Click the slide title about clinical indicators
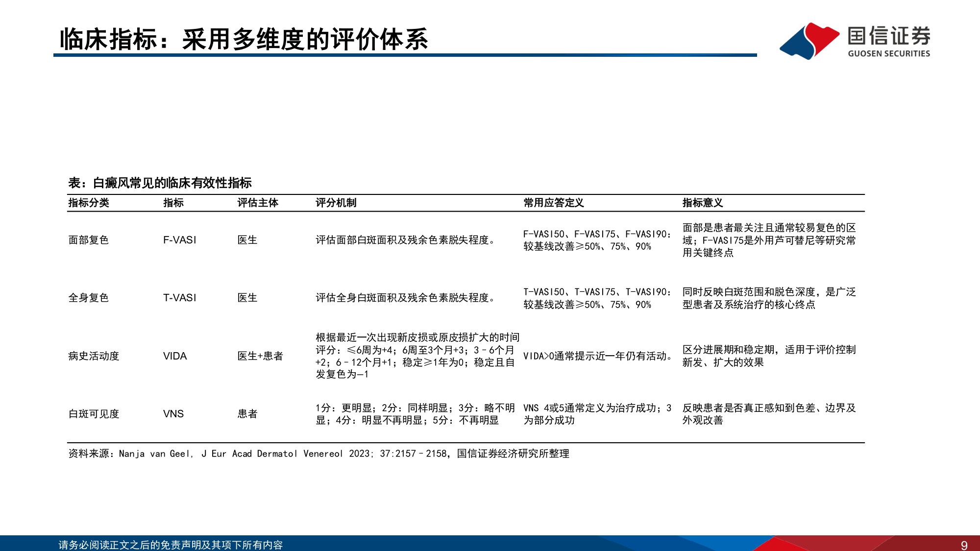 [x=244, y=39]
